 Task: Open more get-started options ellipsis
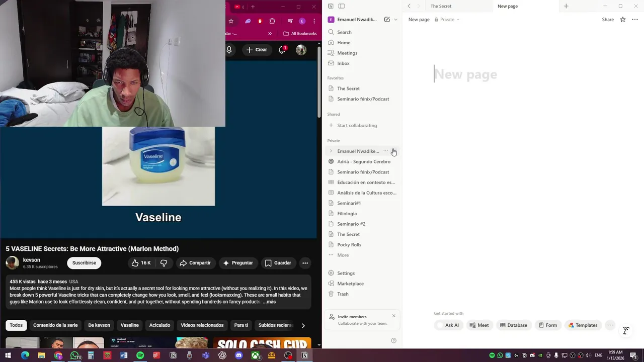coord(610,325)
